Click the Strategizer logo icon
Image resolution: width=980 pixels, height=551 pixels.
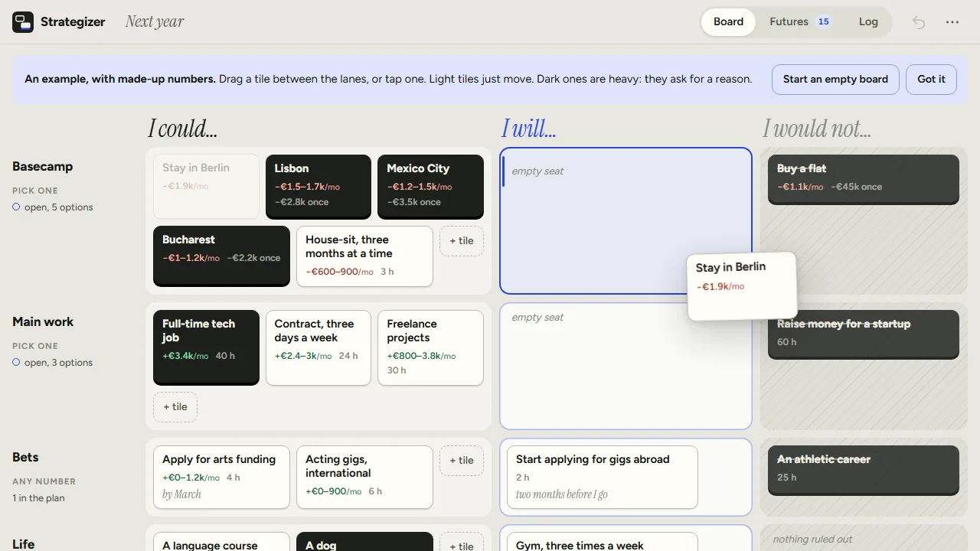[x=23, y=22]
